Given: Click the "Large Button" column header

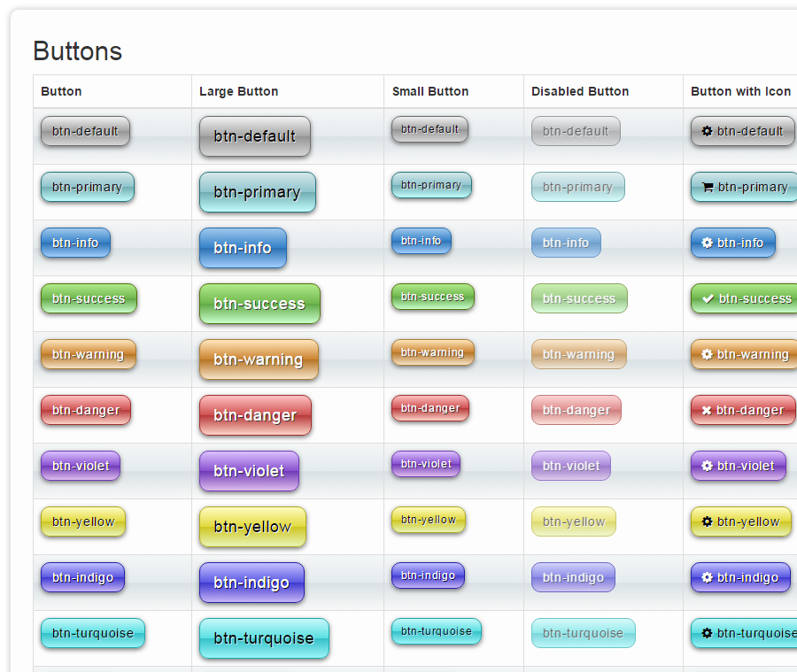Looking at the screenshot, I should point(238,91).
